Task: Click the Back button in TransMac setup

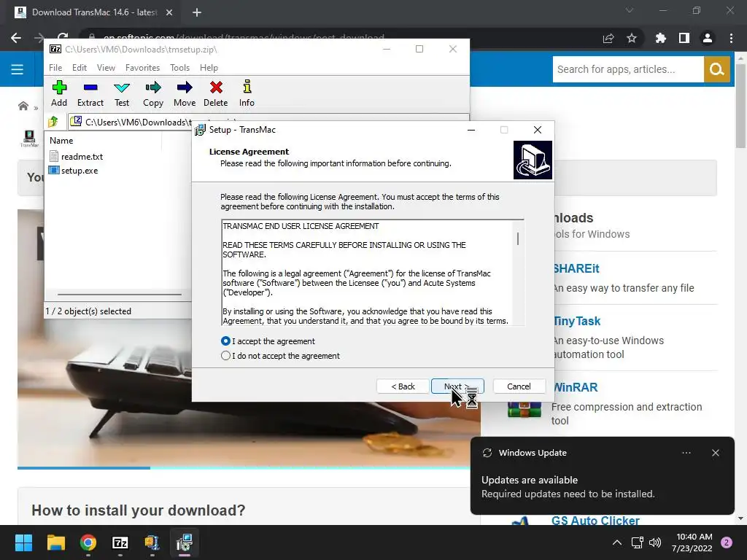Action: click(x=403, y=386)
